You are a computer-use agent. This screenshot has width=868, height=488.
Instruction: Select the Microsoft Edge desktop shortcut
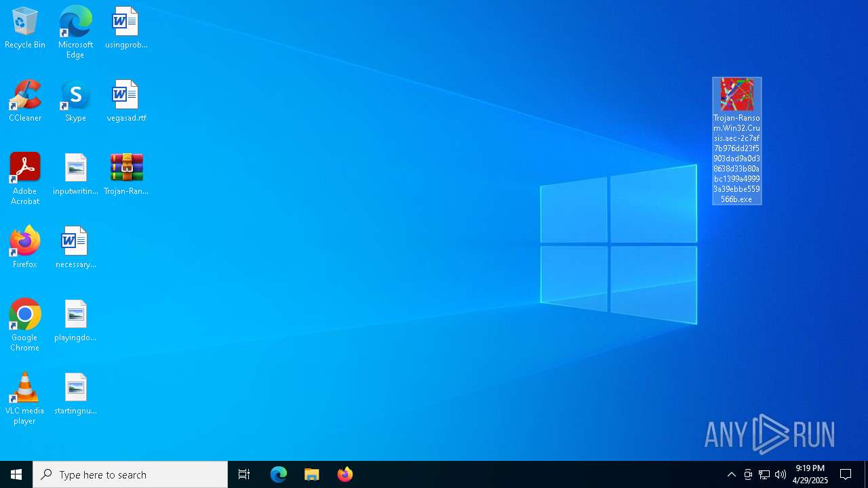pyautogui.click(x=75, y=32)
